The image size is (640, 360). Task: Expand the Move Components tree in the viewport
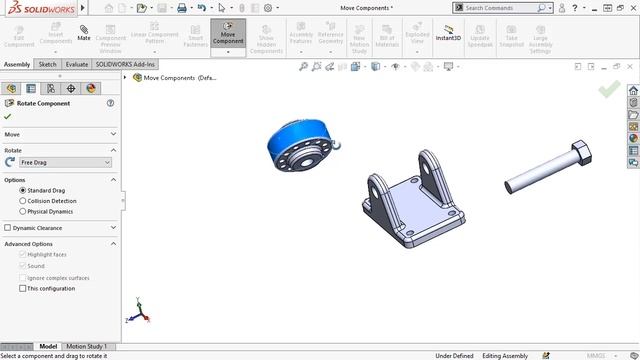125,78
